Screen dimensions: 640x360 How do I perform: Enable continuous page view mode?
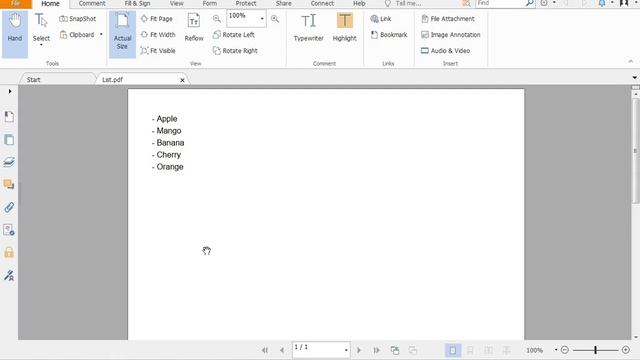pyautogui.click(x=470, y=350)
